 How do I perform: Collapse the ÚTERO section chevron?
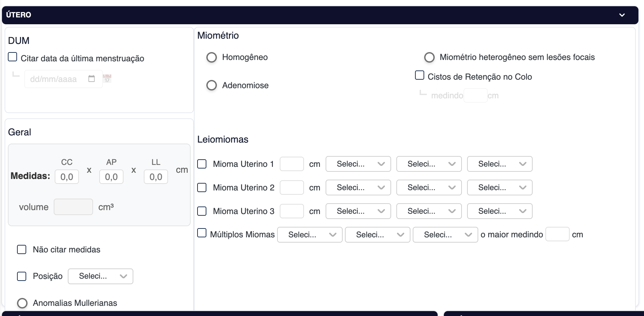click(x=622, y=15)
